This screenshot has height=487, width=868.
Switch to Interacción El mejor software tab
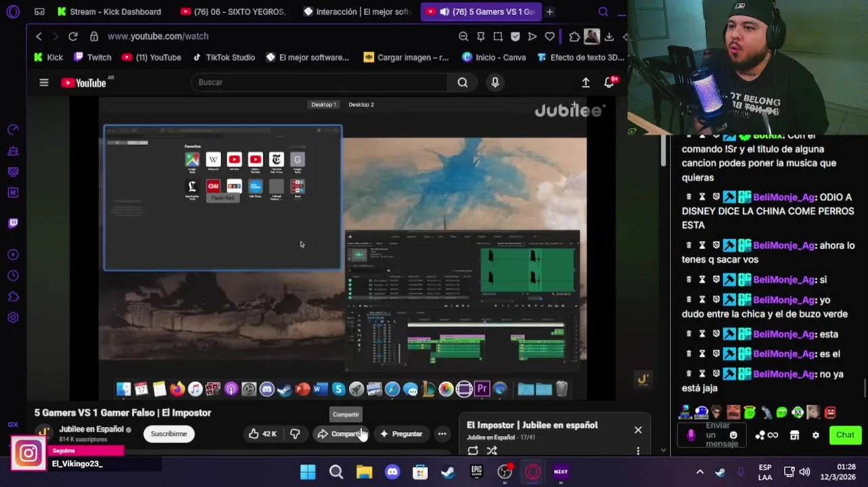tap(357, 11)
